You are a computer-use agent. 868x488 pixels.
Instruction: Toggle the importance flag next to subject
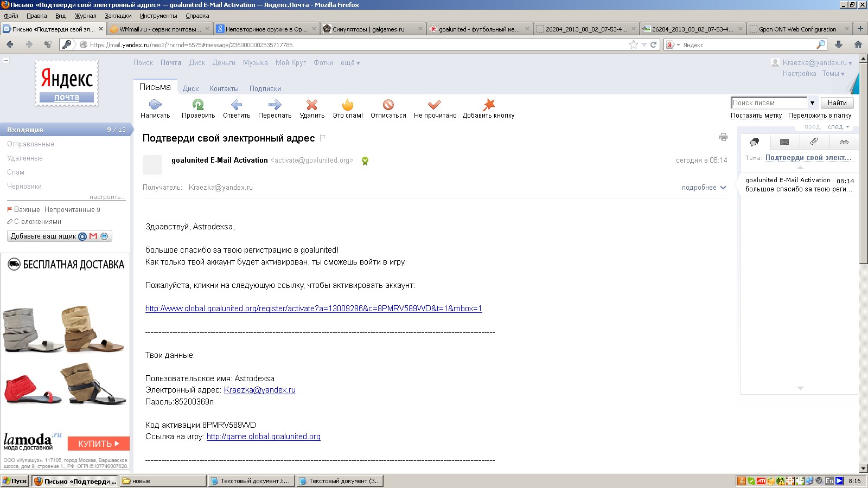323,138
